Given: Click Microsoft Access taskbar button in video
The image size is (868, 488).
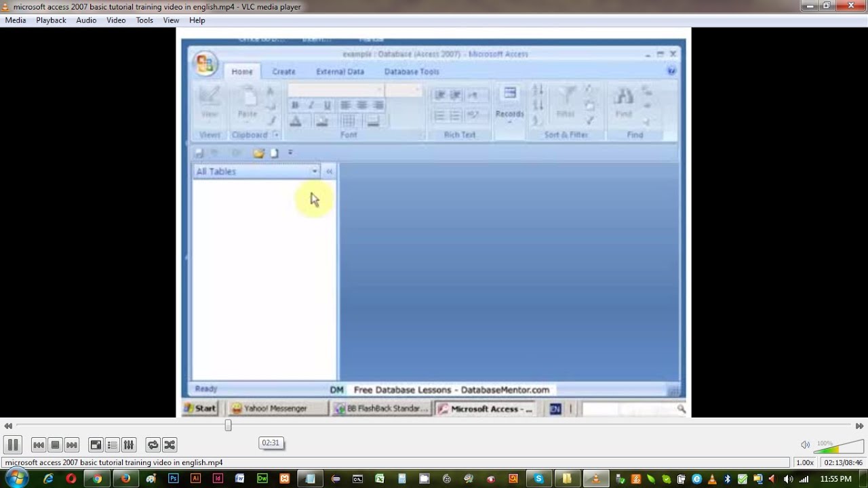Looking at the screenshot, I should click(x=486, y=408).
